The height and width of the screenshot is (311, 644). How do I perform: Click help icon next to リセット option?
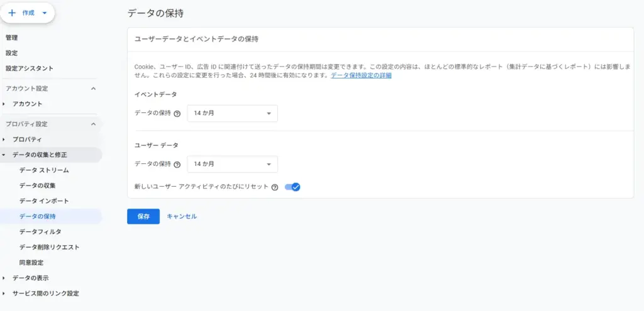275,187
